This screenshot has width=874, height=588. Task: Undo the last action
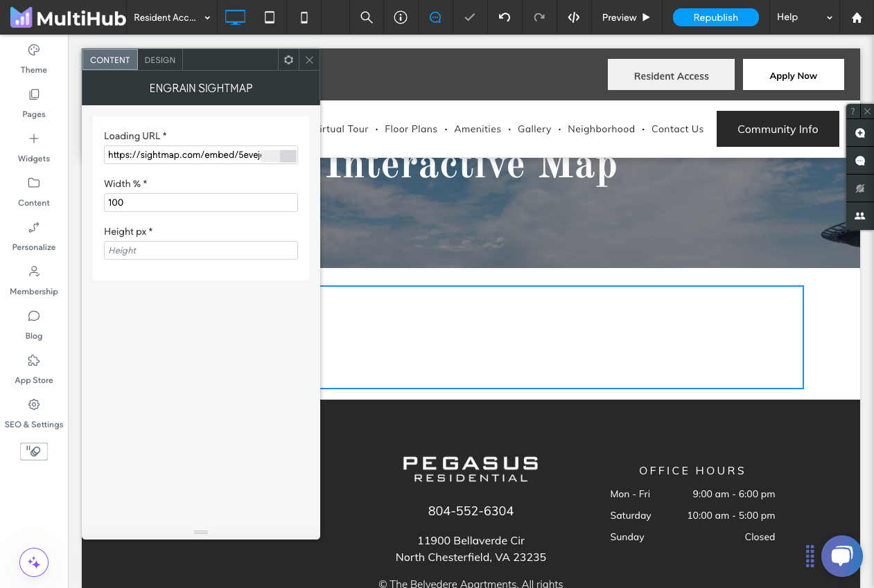click(x=505, y=17)
